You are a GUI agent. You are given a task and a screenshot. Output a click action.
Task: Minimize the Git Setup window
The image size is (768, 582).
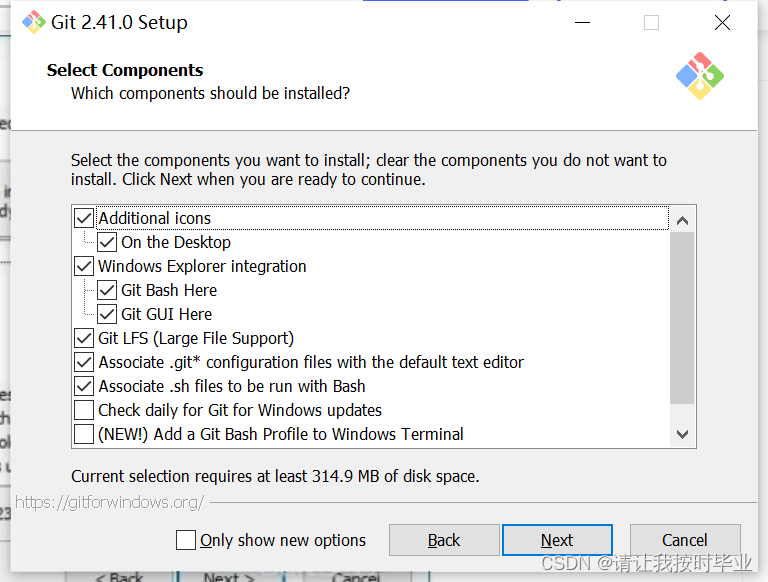pyautogui.click(x=582, y=23)
